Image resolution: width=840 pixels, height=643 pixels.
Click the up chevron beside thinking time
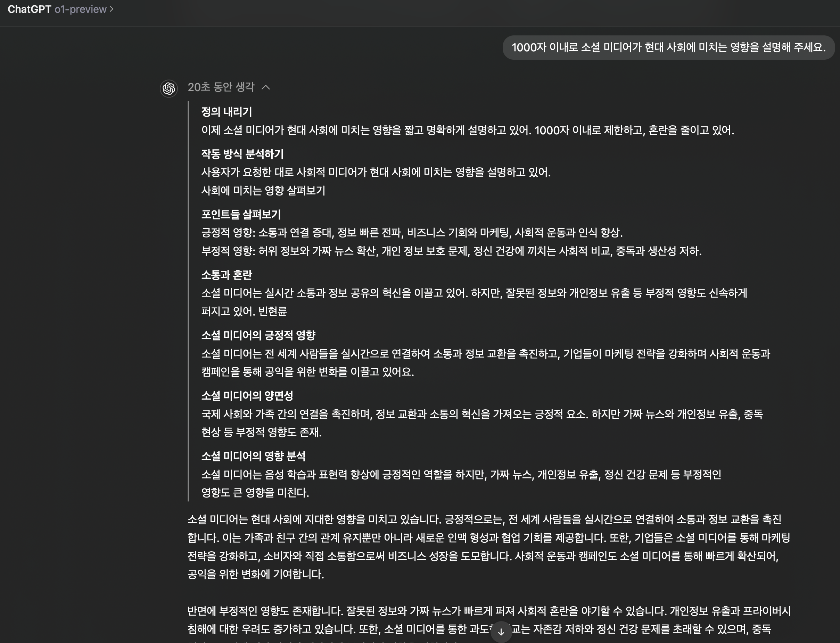click(266, 87)
